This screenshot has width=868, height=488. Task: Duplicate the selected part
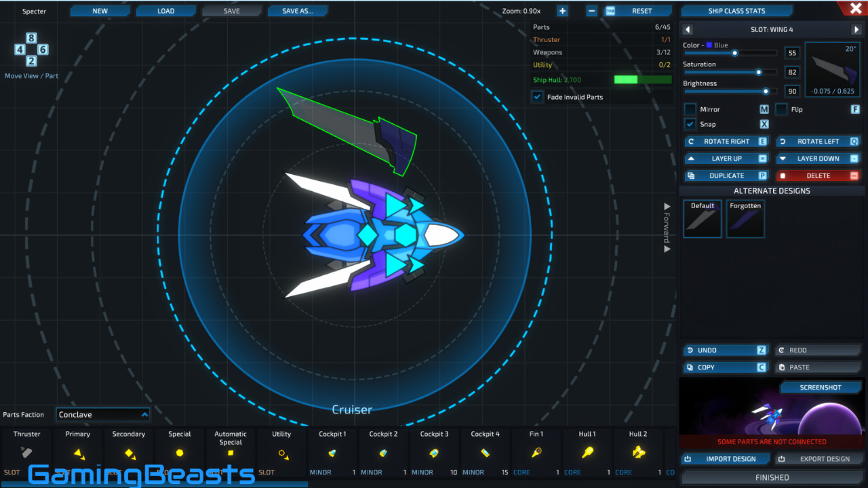[726, 176]
